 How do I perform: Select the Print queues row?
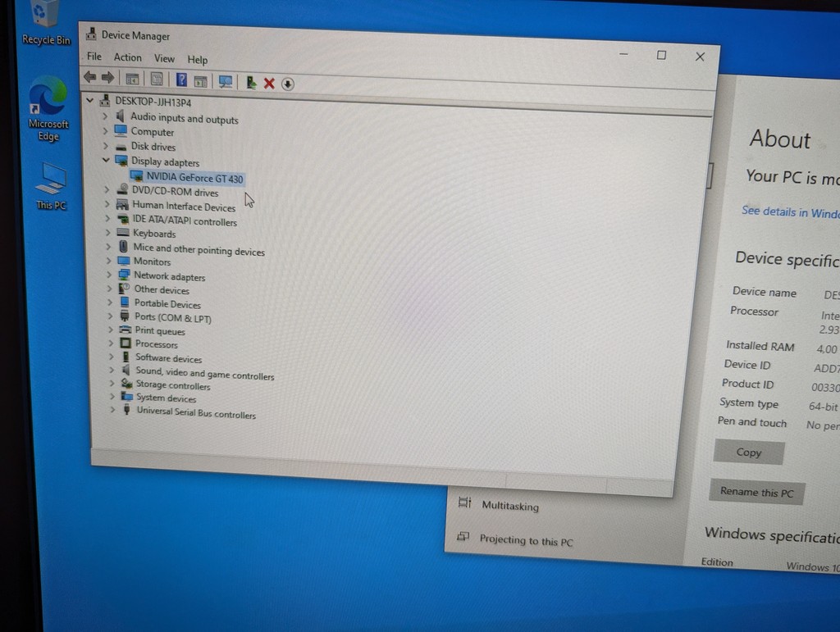(x=160, y=330)
